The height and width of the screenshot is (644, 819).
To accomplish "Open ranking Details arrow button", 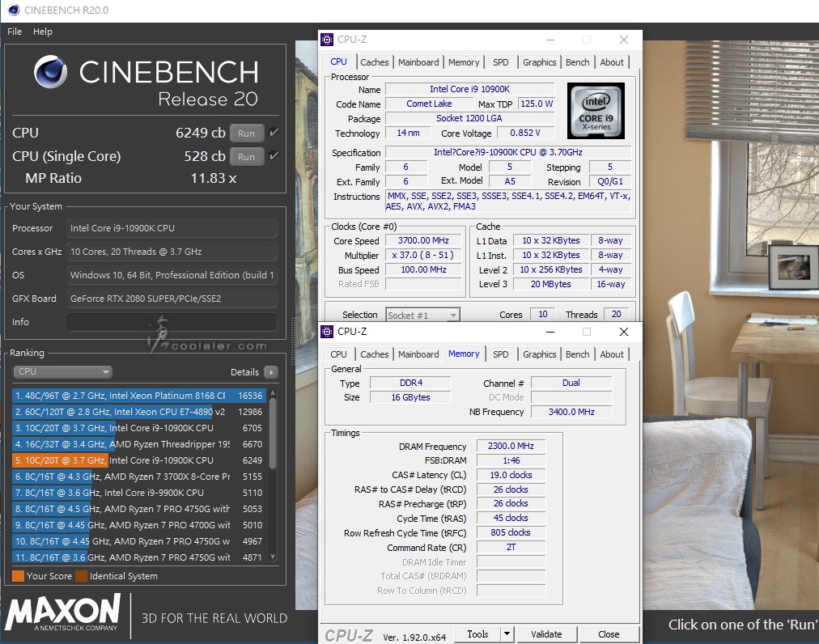I will click(x=270, y=372).
